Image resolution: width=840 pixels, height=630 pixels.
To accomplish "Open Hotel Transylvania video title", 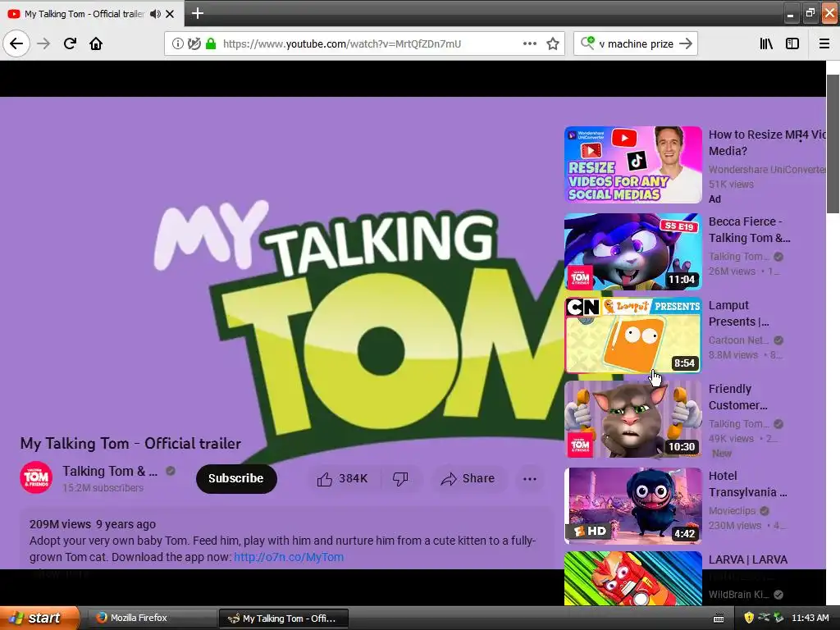I will click(x=748, y=484).
